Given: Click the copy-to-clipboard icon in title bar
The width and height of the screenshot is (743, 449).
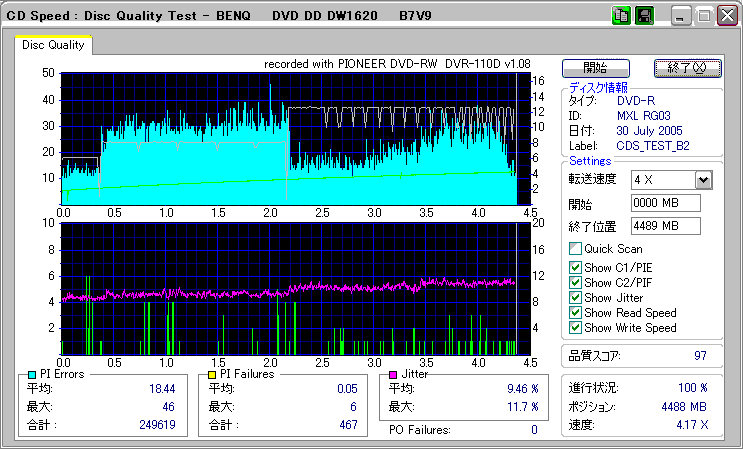Looking at the screenshot, I should click(621, 16).
